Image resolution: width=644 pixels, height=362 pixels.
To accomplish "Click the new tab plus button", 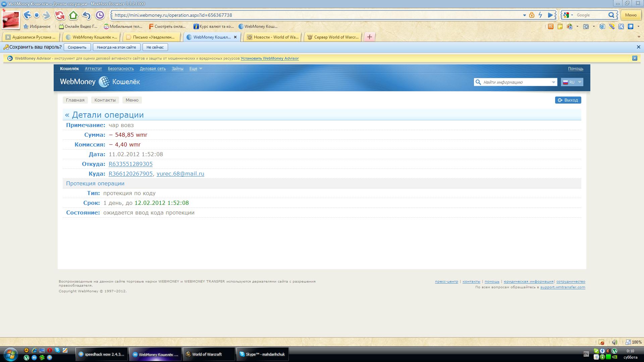I will point(370,37).
